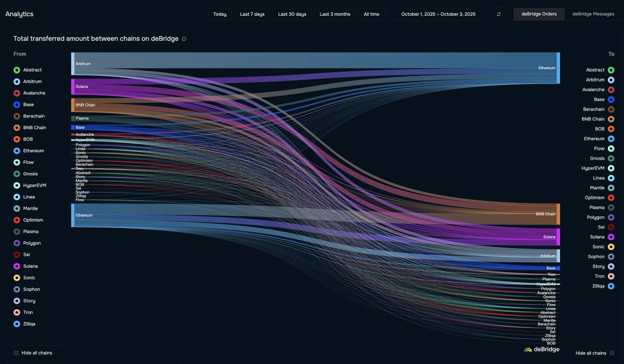Toggle Abstract chain in From list
The width and height of the screenshot is (624, 364).
[x=28, y=70]
